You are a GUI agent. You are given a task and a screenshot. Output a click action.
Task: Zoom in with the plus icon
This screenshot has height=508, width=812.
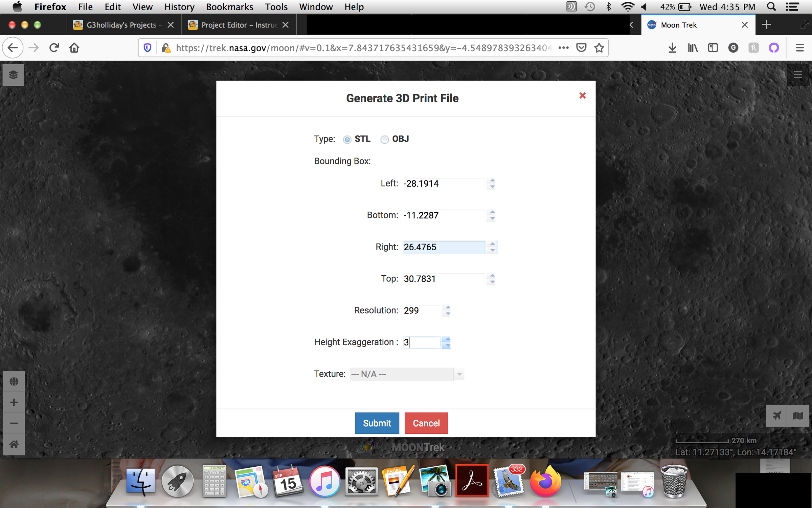click(x=14, y=402)
